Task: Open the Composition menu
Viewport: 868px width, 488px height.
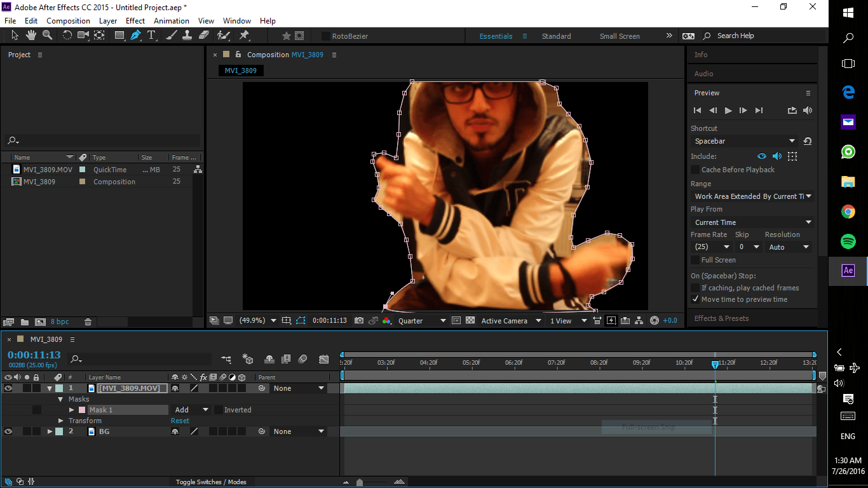Action: coord(68,20)
